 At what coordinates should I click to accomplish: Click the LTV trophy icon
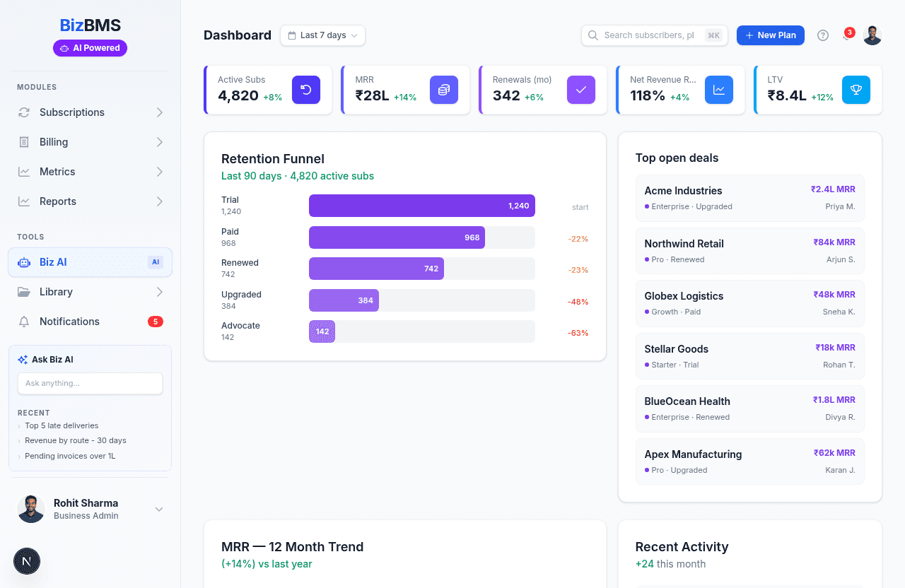tap(856, 90)
